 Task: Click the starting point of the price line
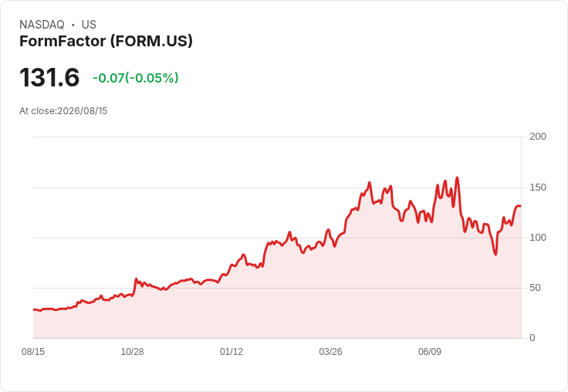pyautogui.click(x=34, y=309)
